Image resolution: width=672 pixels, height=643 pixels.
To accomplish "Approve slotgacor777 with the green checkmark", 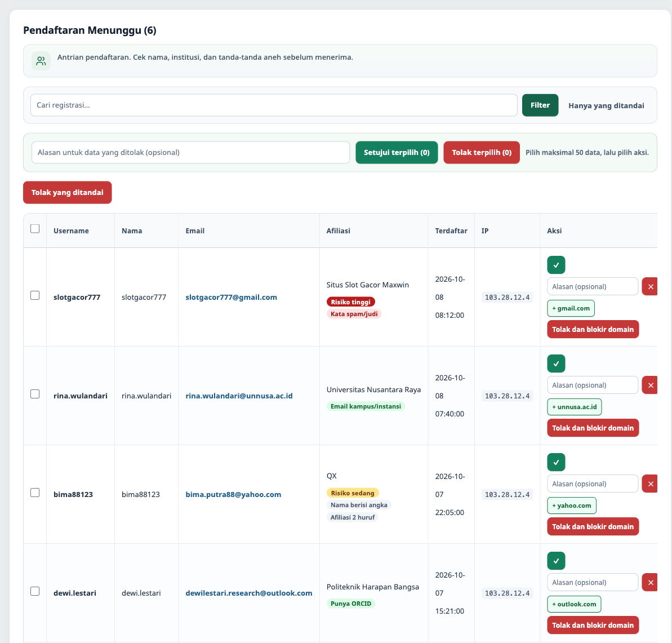I will point(556,265).
